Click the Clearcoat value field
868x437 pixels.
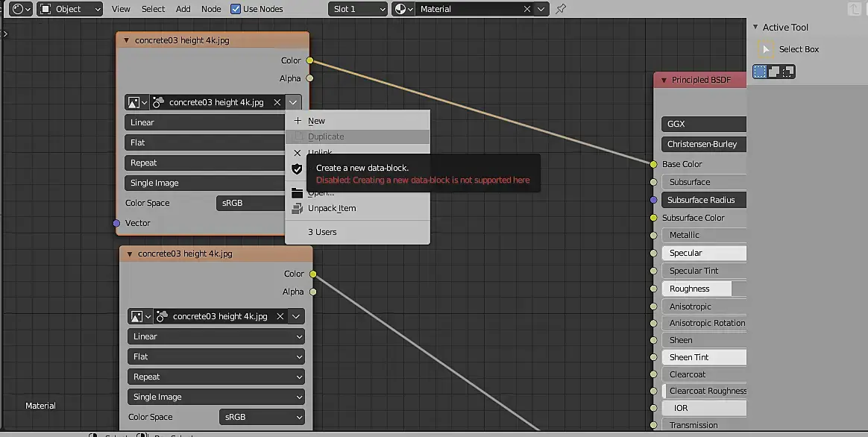click(x=704, y=374)
